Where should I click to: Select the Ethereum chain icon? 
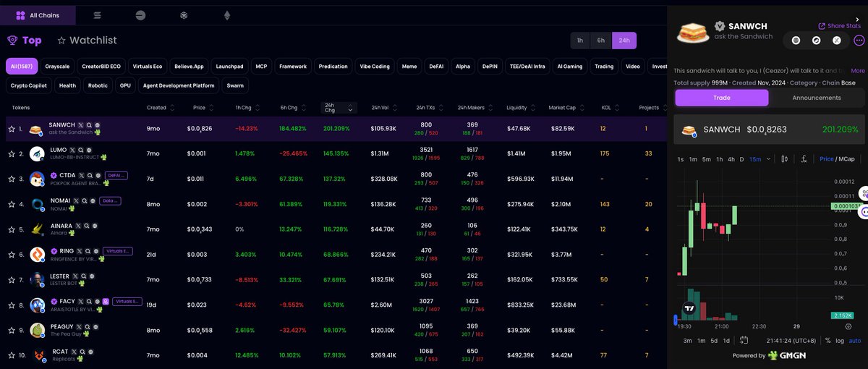click(x=226, y=15)
